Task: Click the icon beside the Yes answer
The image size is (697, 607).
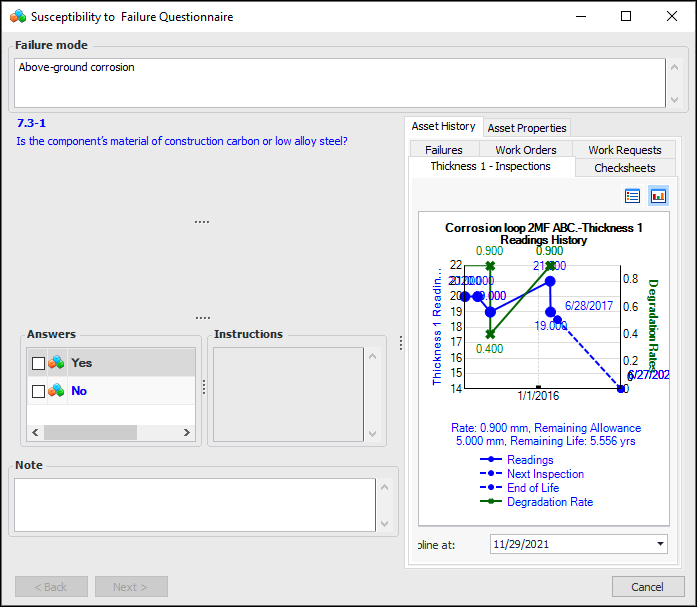Action: [x=56, y=363]
